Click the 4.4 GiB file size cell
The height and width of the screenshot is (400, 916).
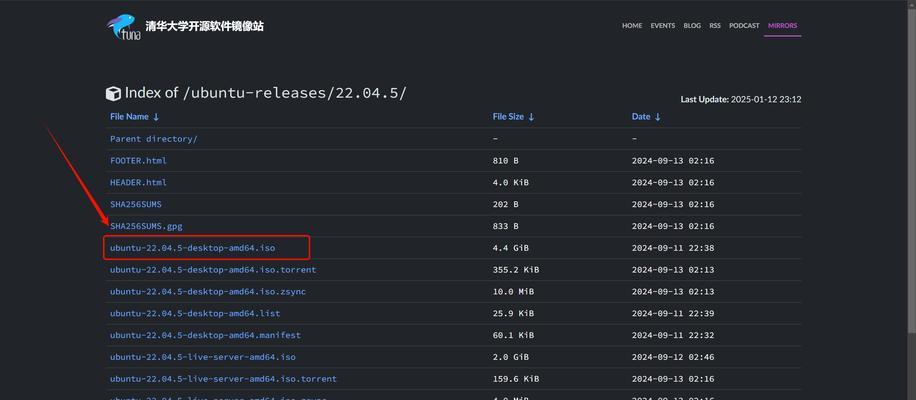pos(511,248)
